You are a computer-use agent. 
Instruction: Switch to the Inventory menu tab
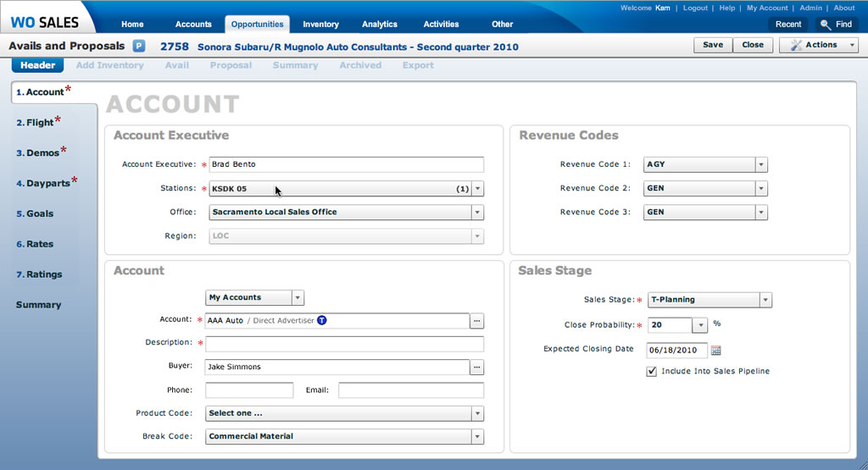tap(320, 25)
